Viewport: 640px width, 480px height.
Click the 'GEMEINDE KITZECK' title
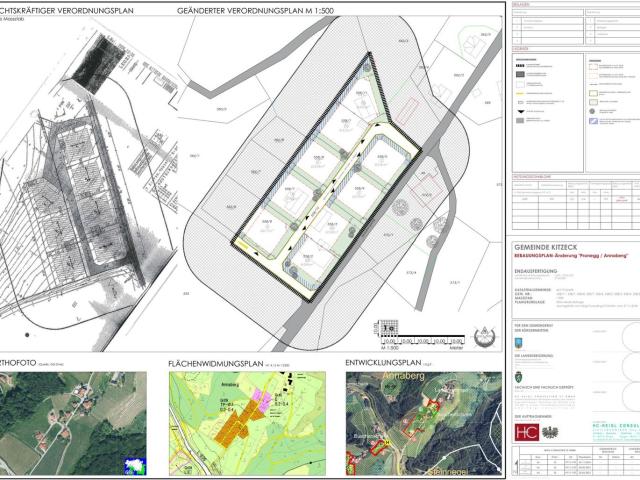546,247
